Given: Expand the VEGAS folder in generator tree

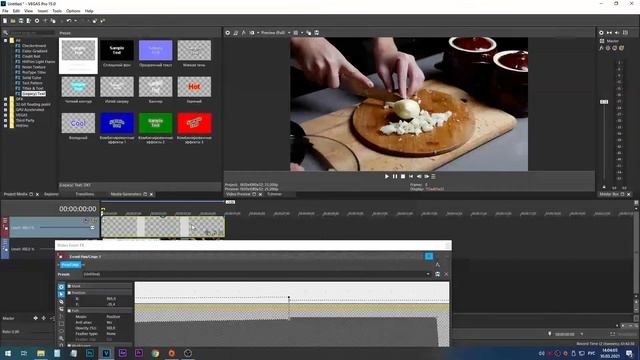Looking at the screenshot, I should 6,115.
